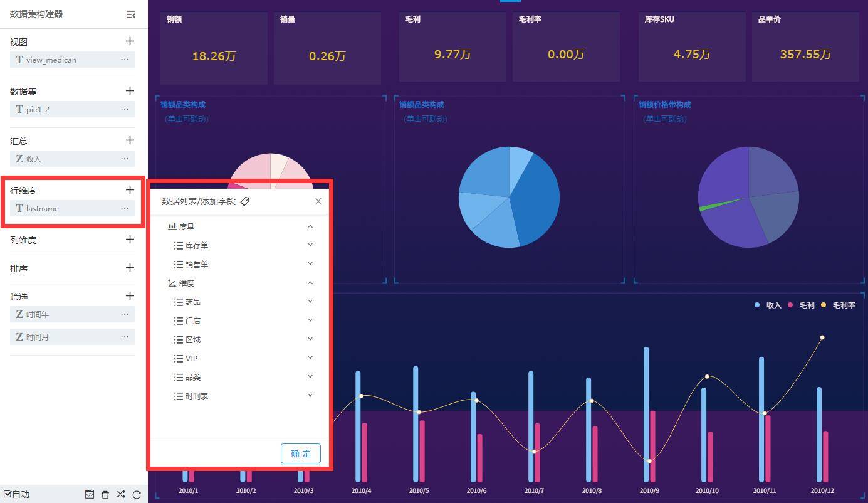Click the 确定 button
868x503 pixels.
(301, 453)
